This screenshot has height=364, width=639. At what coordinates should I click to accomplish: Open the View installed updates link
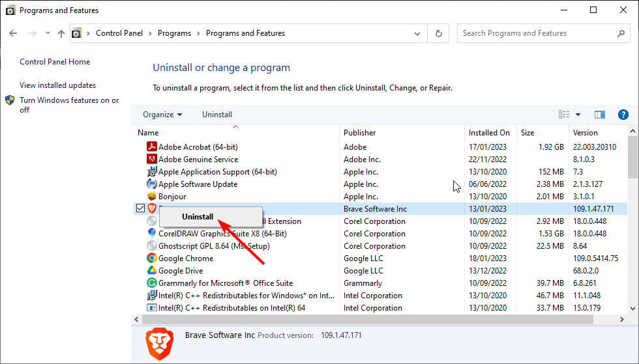click(x=58, y=85)
